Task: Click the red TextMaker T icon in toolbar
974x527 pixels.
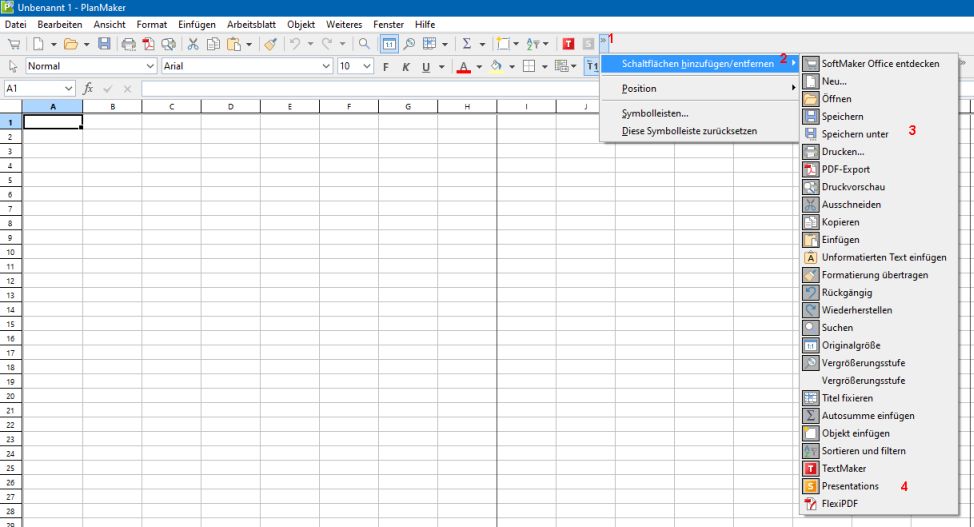Action: (568, 44)
